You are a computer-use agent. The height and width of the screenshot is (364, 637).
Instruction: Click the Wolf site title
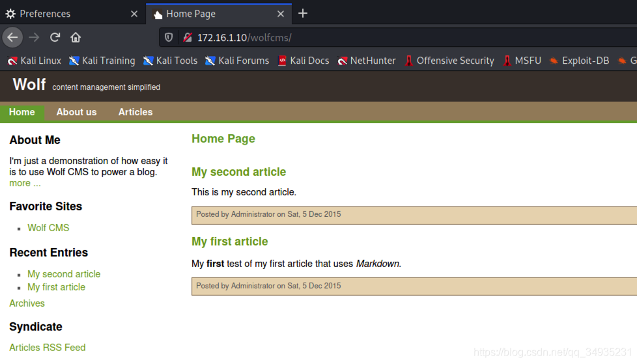pyautogui.click(x=29, y=85)
